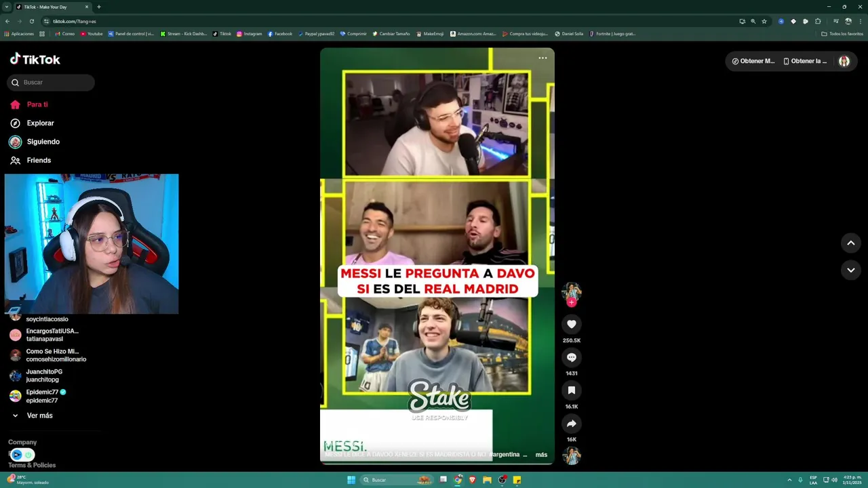Go to the next video with down chevron

(850, 270)
